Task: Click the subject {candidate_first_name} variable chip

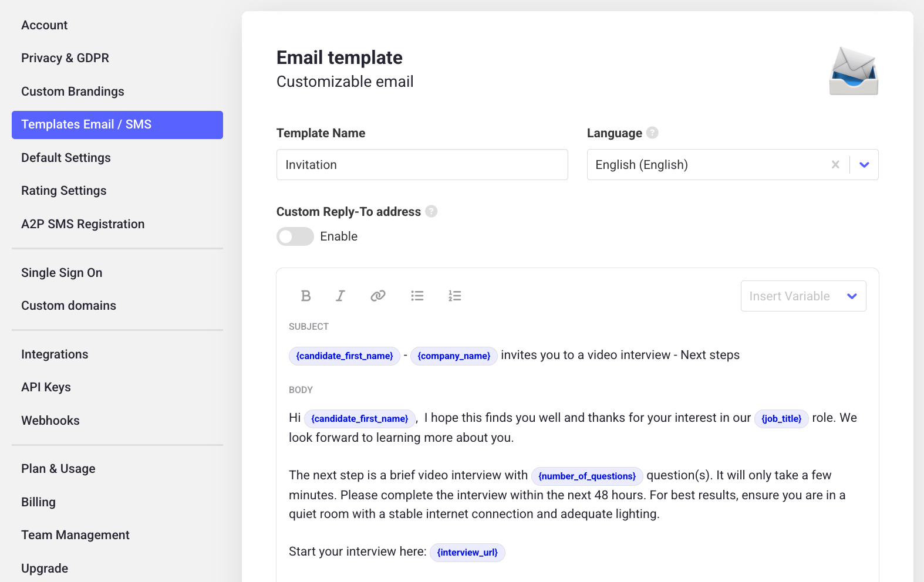Action: pyautogui.click(x=345, y=356)
